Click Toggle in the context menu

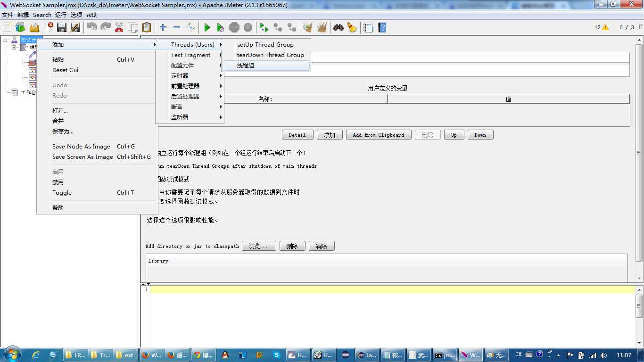(x=97, y=193)
